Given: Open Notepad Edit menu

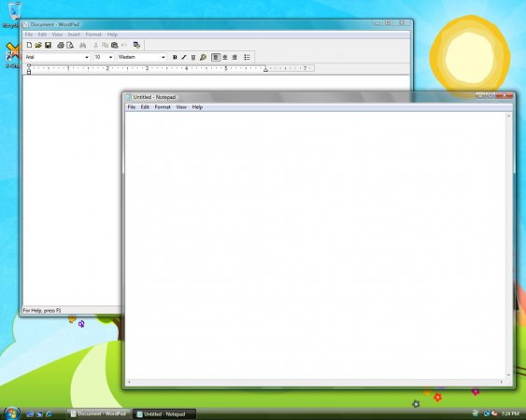Looking at the screenshot, I should [x=145, y=107].
